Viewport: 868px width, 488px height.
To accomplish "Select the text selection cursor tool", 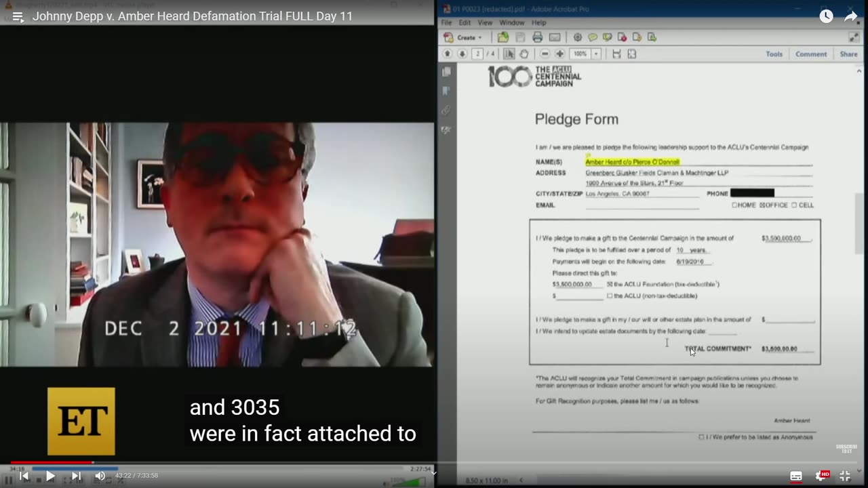I will 509,54.
